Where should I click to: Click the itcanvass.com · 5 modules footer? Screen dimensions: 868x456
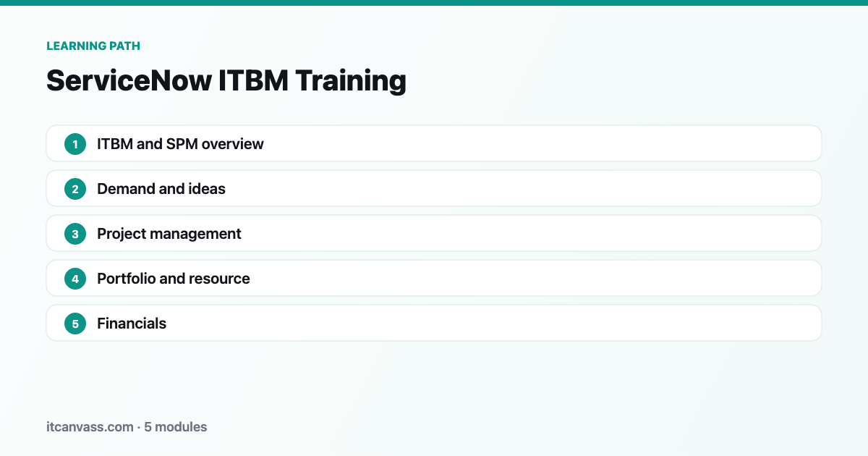tap(127, 427)
